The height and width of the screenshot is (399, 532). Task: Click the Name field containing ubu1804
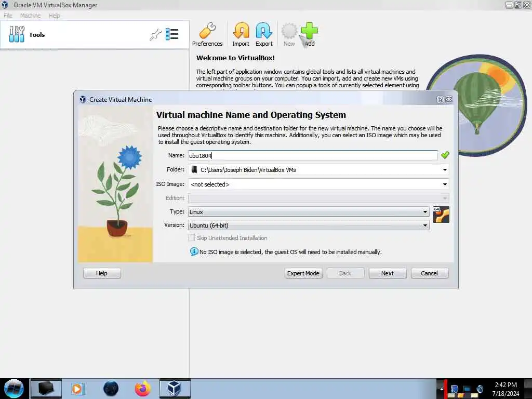click(313, 155)
